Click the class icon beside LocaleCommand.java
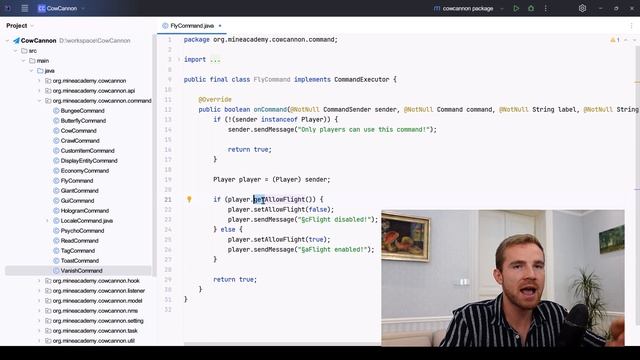The image size is (640, 360). (x=56, y=221)
